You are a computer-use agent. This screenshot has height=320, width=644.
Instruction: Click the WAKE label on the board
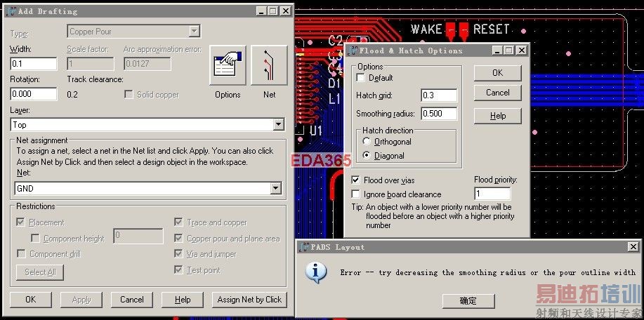[x=426, y=29]
